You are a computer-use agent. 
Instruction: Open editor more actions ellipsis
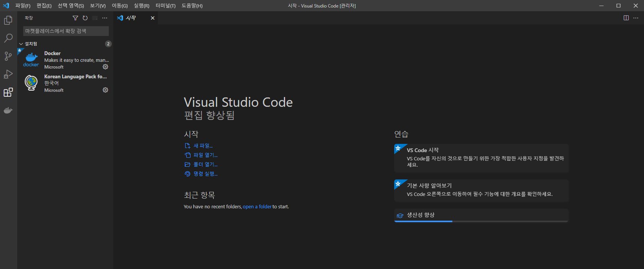[636, 18]
